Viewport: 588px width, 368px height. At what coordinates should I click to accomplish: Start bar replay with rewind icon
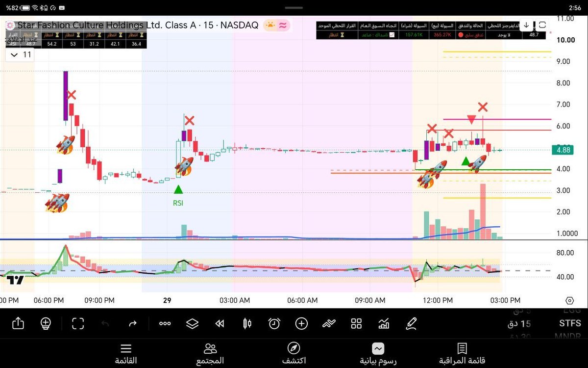point(220,323)
